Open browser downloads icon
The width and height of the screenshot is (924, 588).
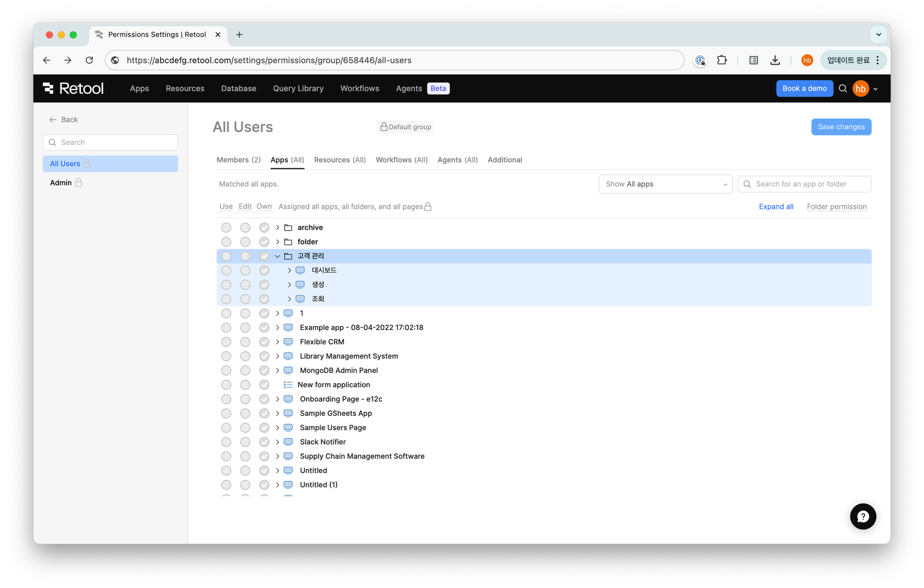point(775,60)
